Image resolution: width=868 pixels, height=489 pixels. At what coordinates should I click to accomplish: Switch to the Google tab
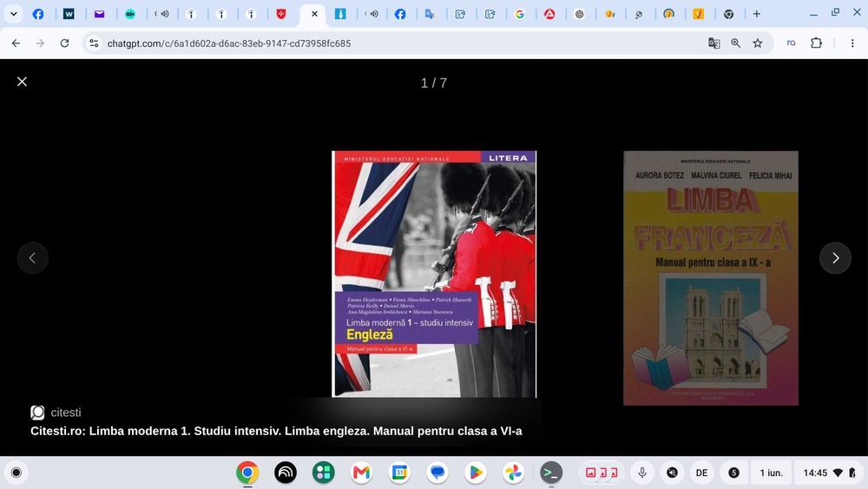click(519, 14)
